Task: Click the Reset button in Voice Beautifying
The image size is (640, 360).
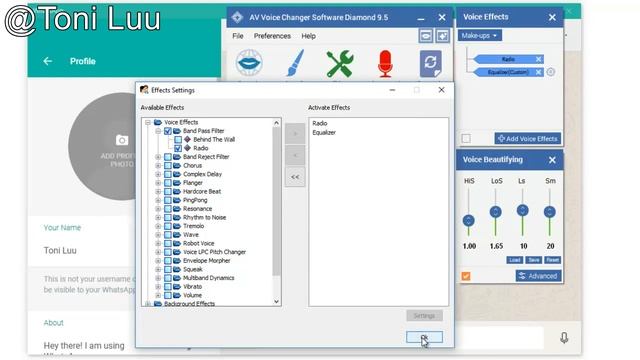Action: click(552, 260)
